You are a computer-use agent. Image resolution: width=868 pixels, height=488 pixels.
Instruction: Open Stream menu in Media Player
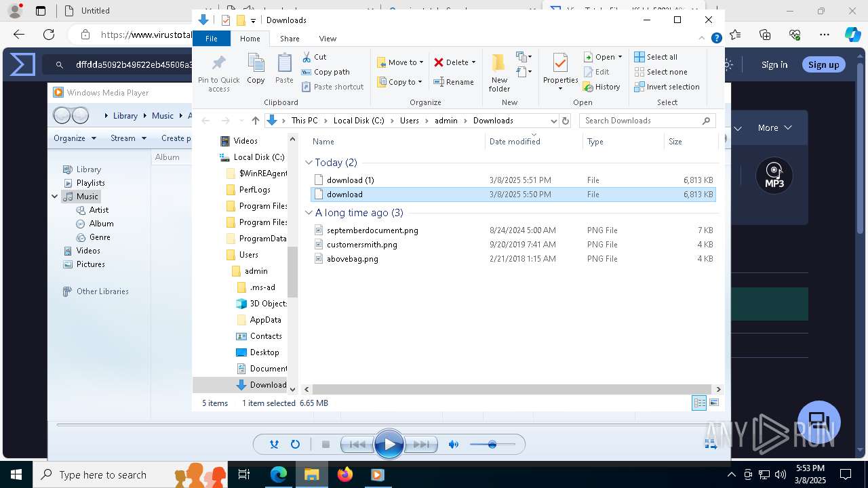click(x=128, y=138)
